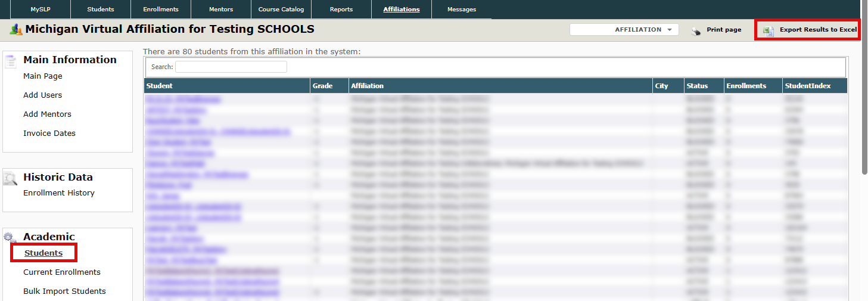This screenshot has width=868, height=301.
Task: Click the printer icon
Action: (696, 30)
